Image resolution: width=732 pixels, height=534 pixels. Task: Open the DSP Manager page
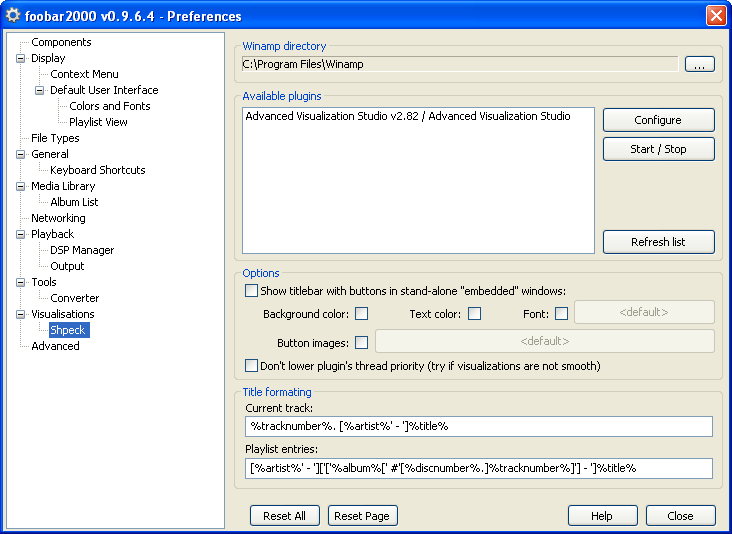82,250
